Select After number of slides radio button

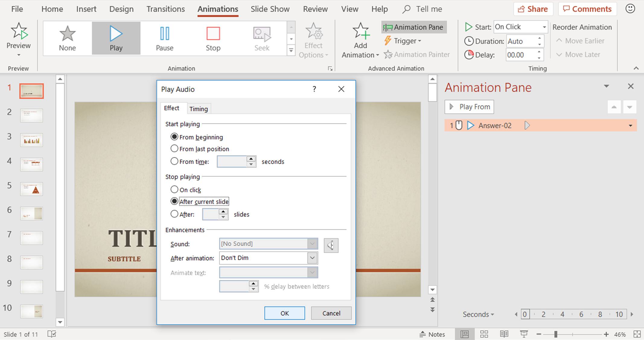click(174, 214)
